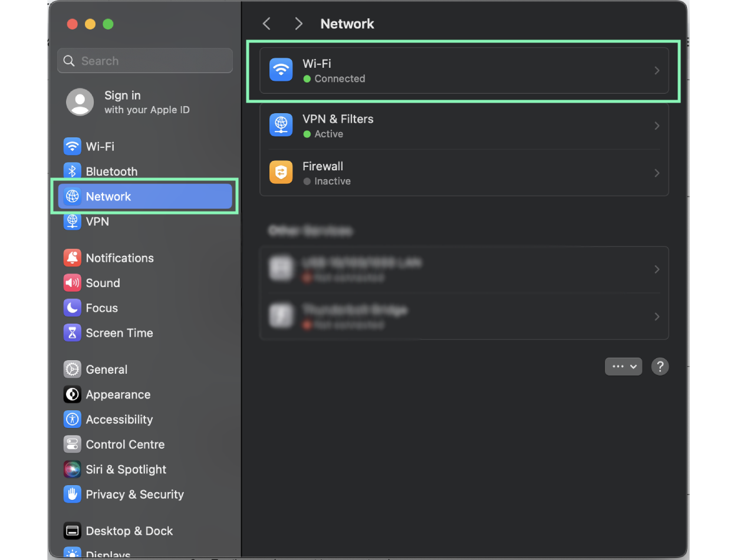Click the magnifying glass in search field
This screenshot has width=737, height=560.
pos(69,61)
